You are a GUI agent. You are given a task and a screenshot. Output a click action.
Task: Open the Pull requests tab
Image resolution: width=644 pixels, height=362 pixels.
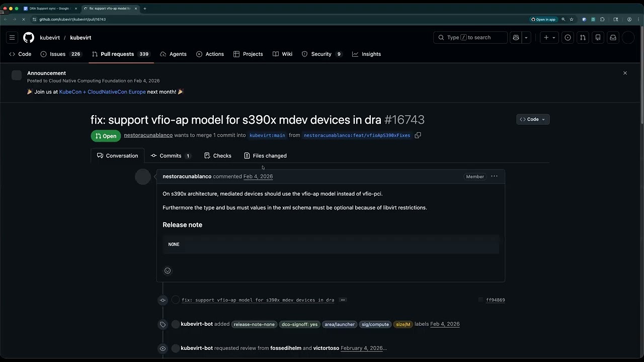point(121,54)
